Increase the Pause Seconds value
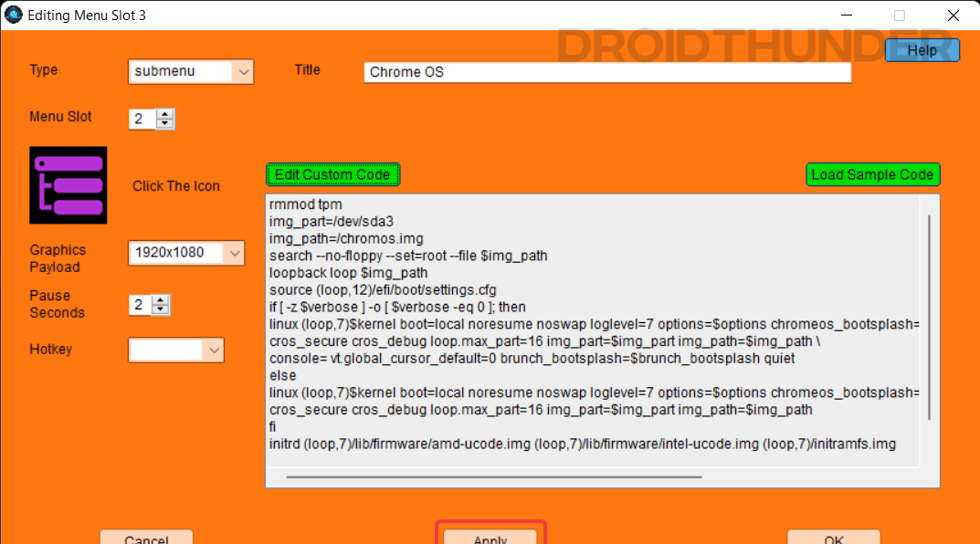The height and width of the screenshot is (544, 980). (x=161, y=300)
